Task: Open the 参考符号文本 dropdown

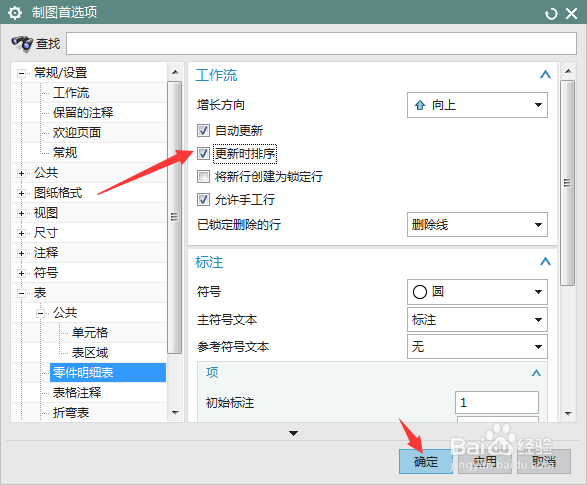Action: 477,347
